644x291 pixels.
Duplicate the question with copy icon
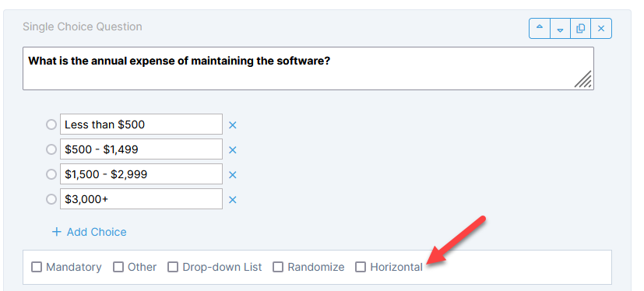[x=581, y=28]
